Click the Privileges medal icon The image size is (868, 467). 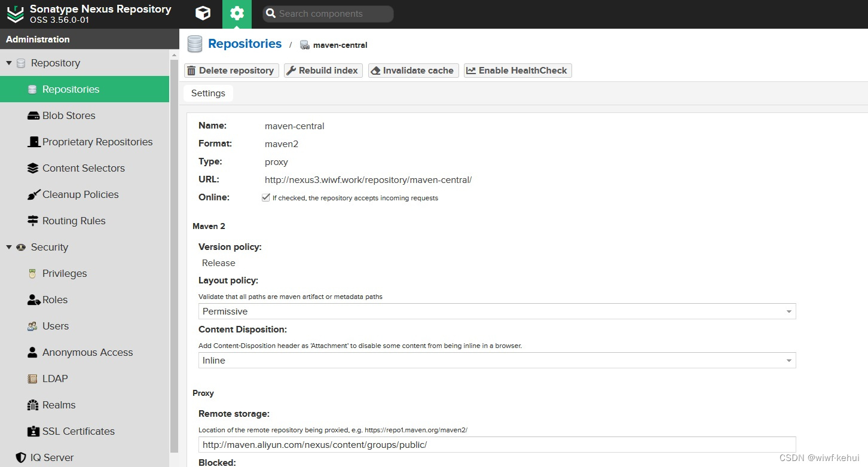point(32,273)
